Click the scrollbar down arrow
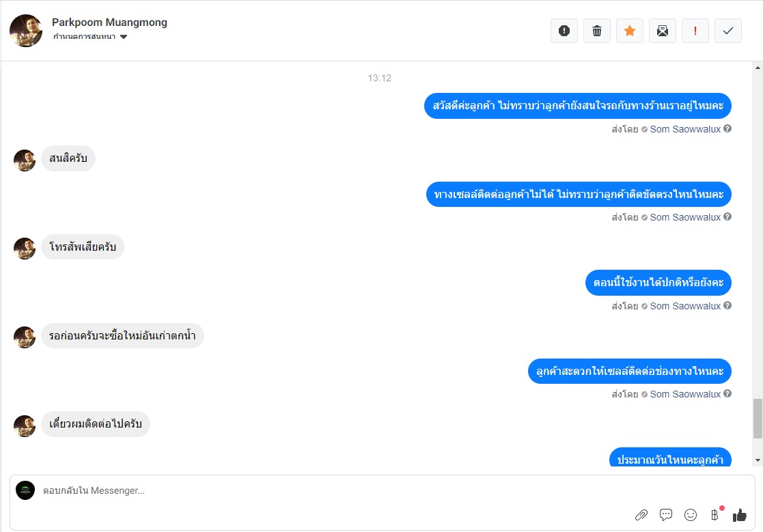The image size is (763, 532). [758, 460]
